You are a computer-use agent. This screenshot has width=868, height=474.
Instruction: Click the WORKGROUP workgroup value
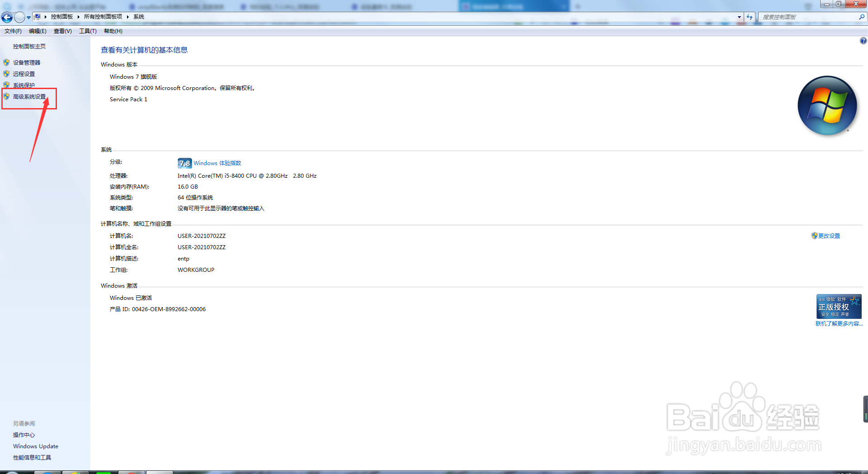196,270
